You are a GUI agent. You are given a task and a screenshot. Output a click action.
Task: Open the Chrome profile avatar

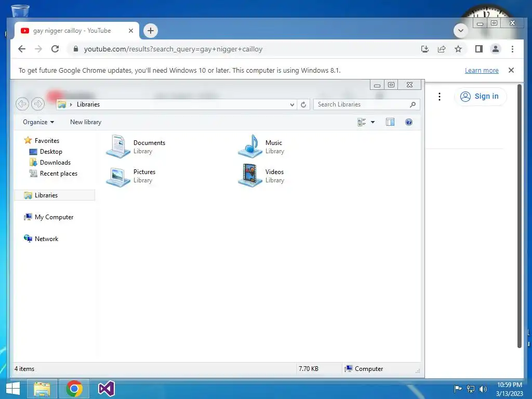495,49
